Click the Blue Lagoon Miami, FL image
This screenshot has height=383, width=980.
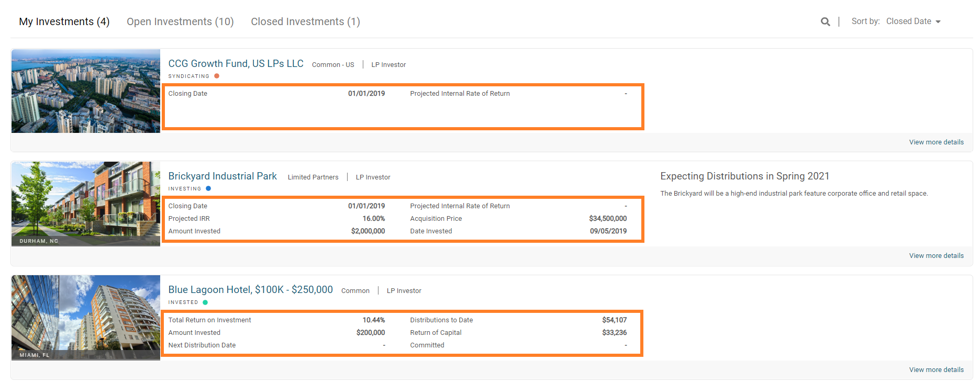click(86, 317)
